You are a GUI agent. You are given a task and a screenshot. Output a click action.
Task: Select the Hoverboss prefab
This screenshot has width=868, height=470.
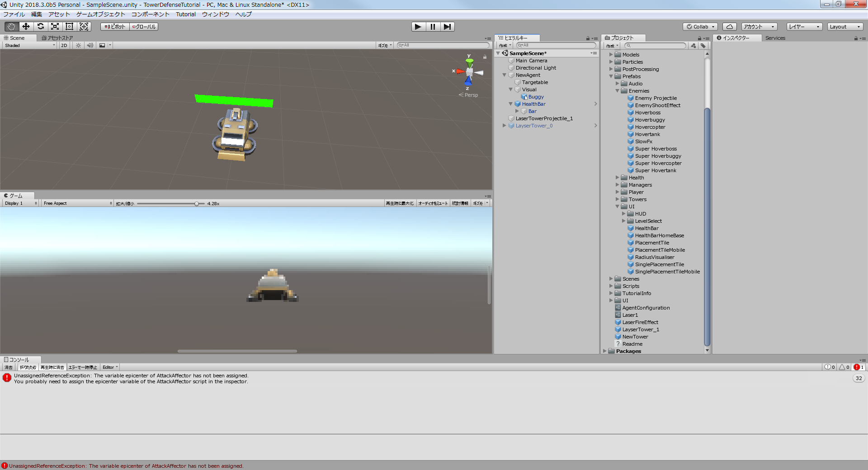(x=647, y=113)
